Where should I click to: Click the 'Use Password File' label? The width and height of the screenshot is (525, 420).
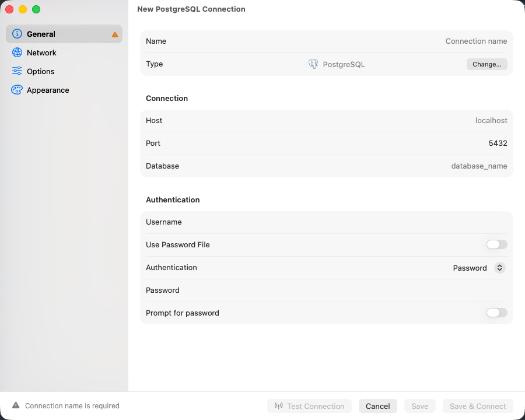coord(178,244)
